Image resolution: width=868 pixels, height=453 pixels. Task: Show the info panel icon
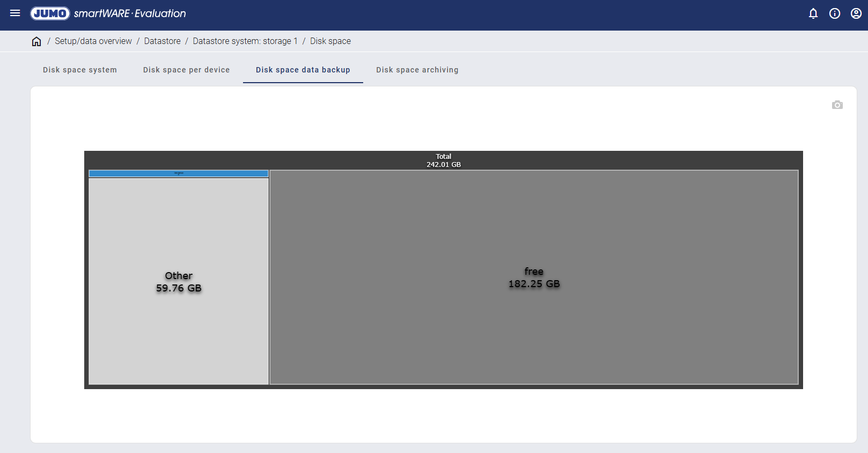coord(835,13)
